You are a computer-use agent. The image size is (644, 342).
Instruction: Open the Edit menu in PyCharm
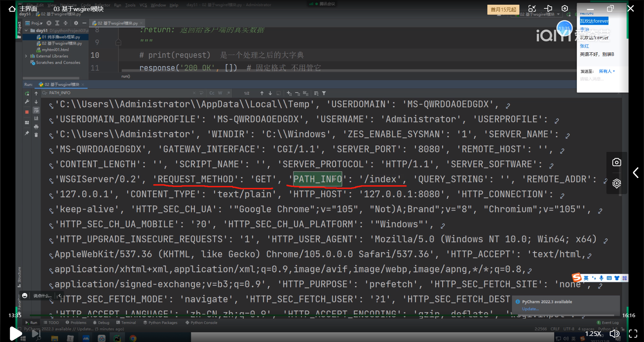(40, 5)
